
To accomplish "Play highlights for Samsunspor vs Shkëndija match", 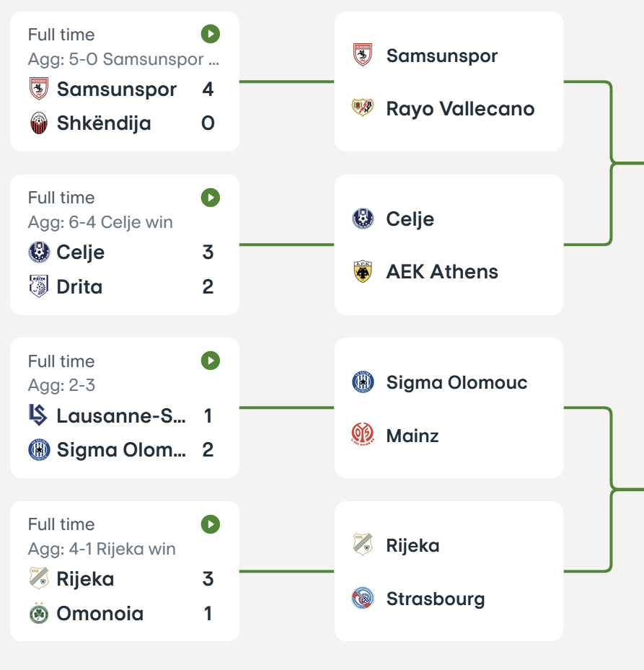I will [210, 34].
